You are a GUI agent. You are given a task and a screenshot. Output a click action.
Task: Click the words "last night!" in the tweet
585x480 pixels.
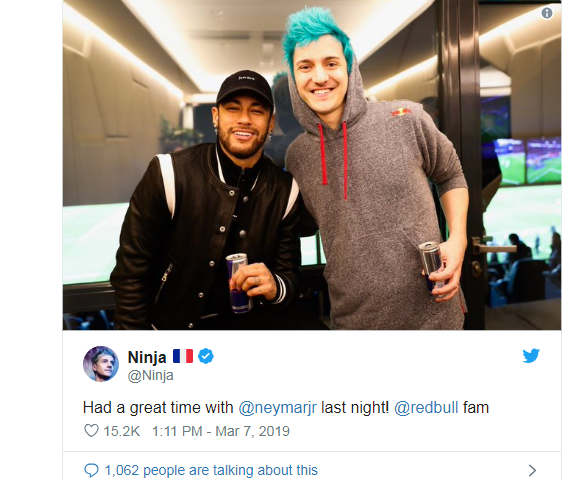(x=355, y=408)
